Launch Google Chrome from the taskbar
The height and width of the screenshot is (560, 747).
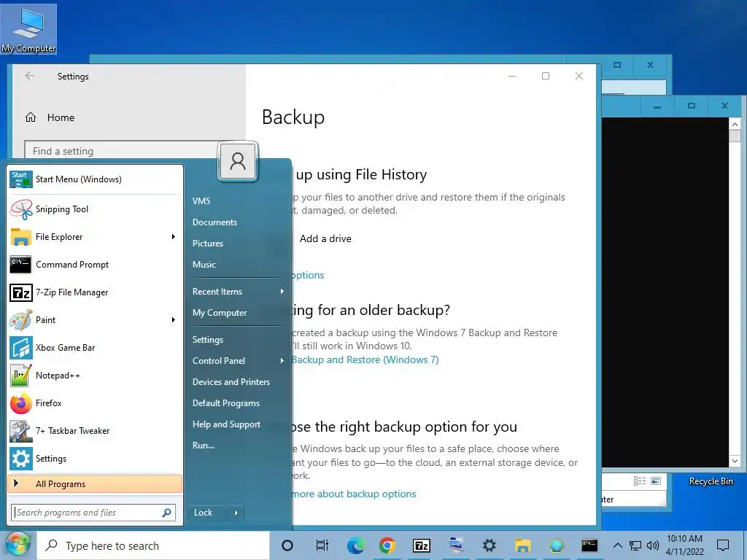point(387,545)
